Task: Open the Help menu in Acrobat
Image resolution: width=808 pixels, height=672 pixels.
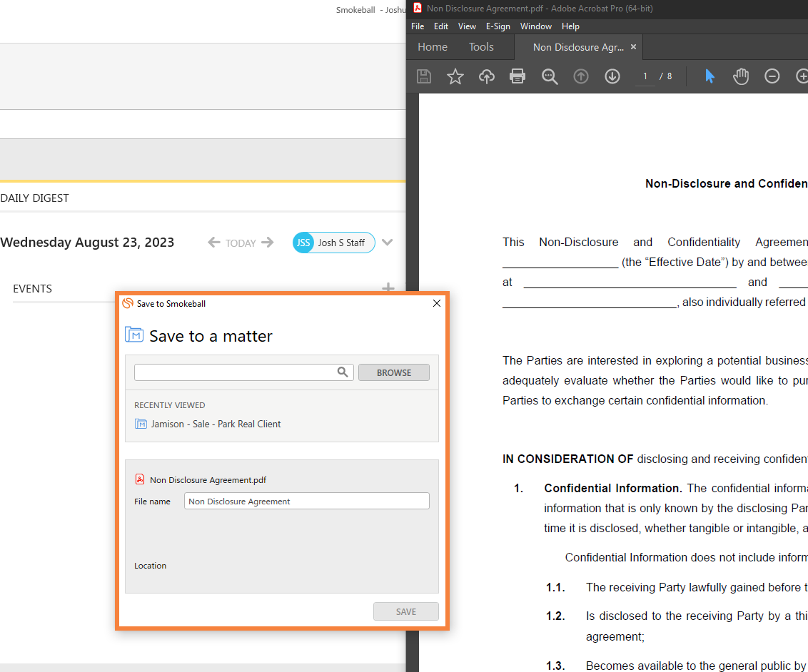Action: (x=570, y=26)
